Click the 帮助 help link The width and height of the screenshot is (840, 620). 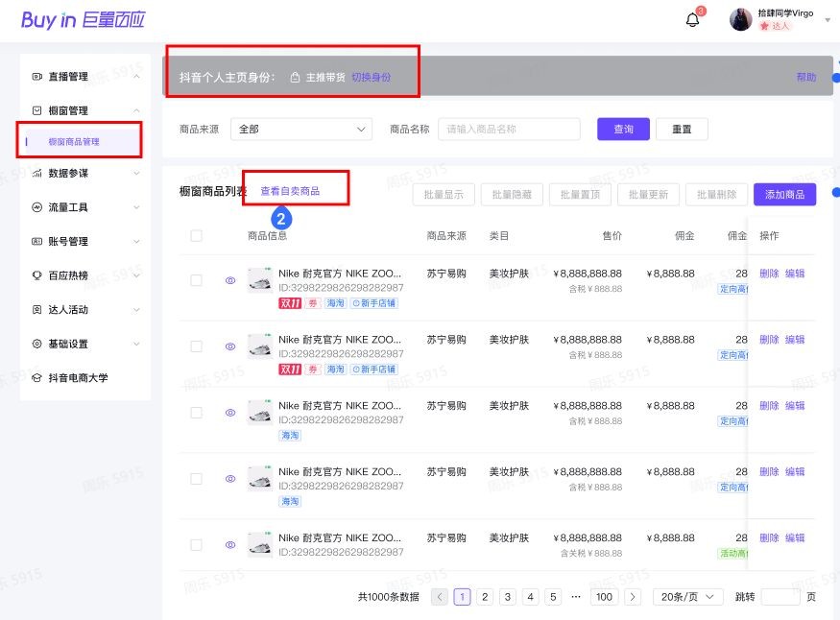(x=806, y=78)
